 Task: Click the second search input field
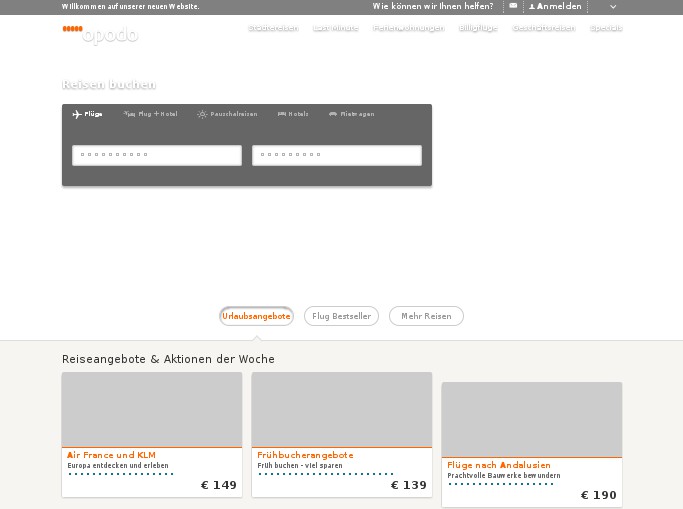click(337, 155)
